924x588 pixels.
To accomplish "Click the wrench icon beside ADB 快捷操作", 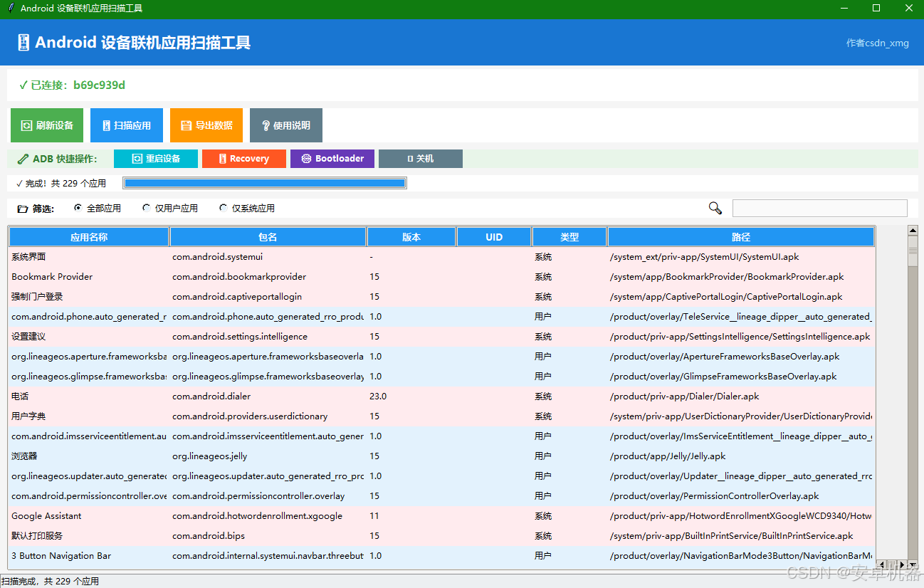I will click(x=23, y=159).
